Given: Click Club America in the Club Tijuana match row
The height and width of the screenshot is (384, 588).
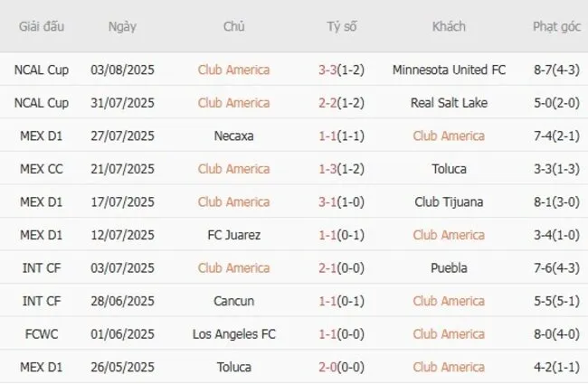Looking at the screenshot, I should 233,202.
